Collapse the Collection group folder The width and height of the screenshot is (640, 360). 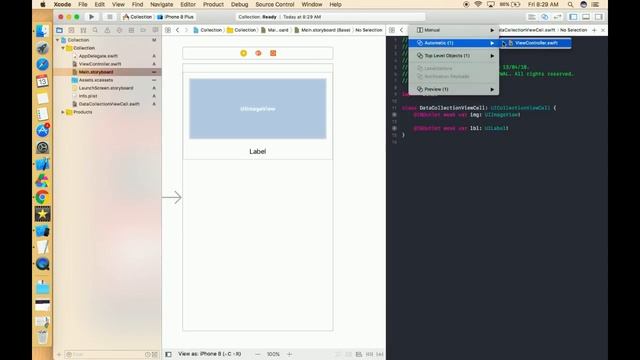click(63, 48)
